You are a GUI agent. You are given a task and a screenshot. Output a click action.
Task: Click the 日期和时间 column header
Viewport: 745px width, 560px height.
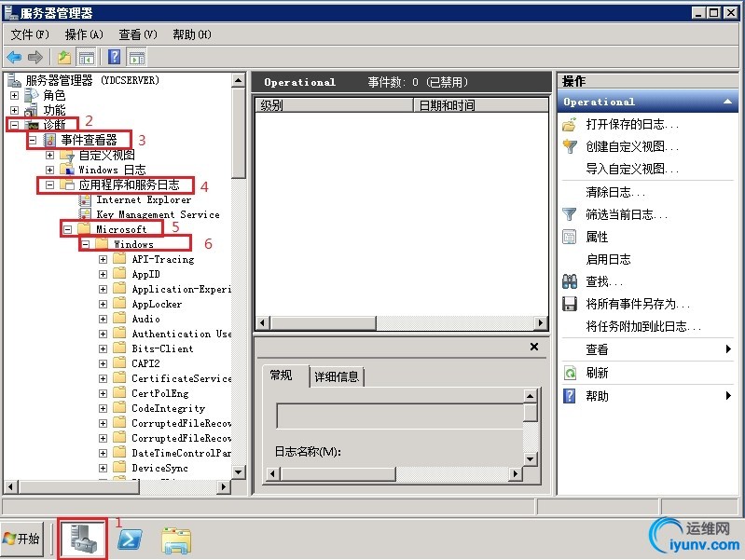pyautogui.click(x=480, y=105)
